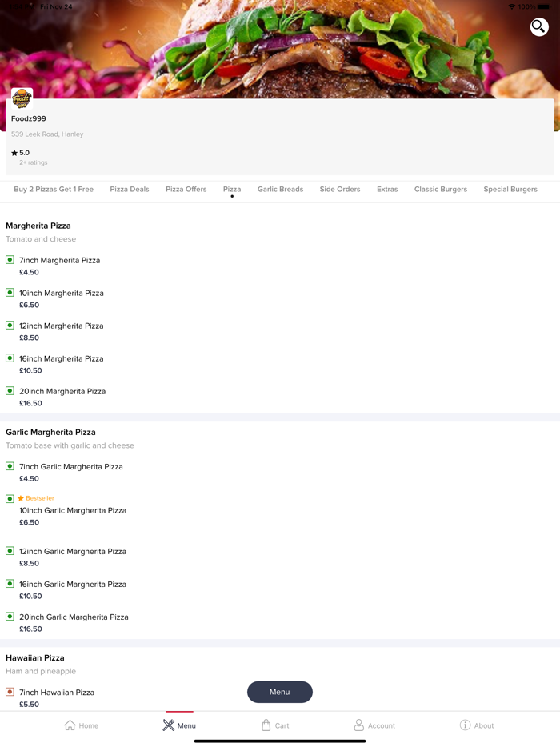Click the 2+ ratings label
The image size is (560, 747).
[x=34, y=162]
